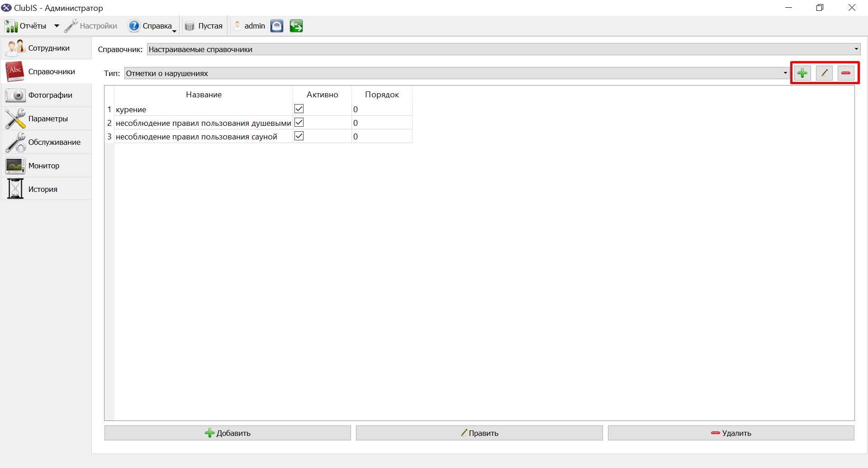Screen dimensions: 868x468
Task: Open the Отчёты dropdown arrow
Action: click(x=57, y=26)
